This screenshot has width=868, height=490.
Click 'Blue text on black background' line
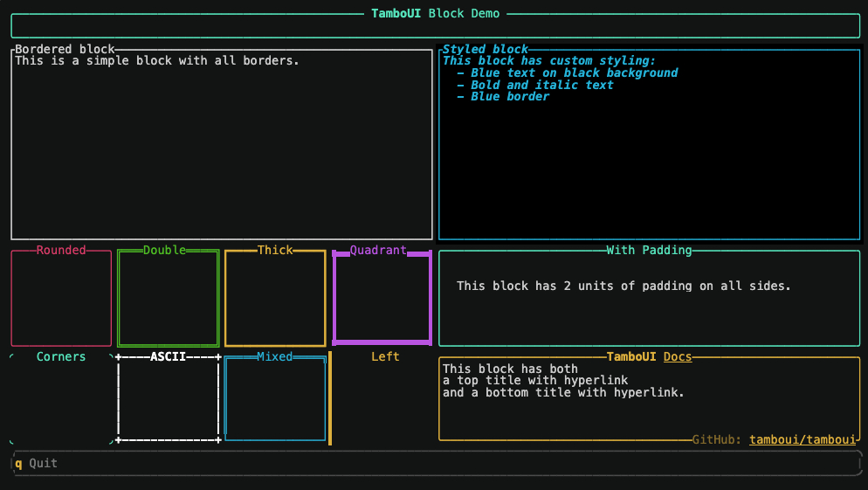coord(574,73)
